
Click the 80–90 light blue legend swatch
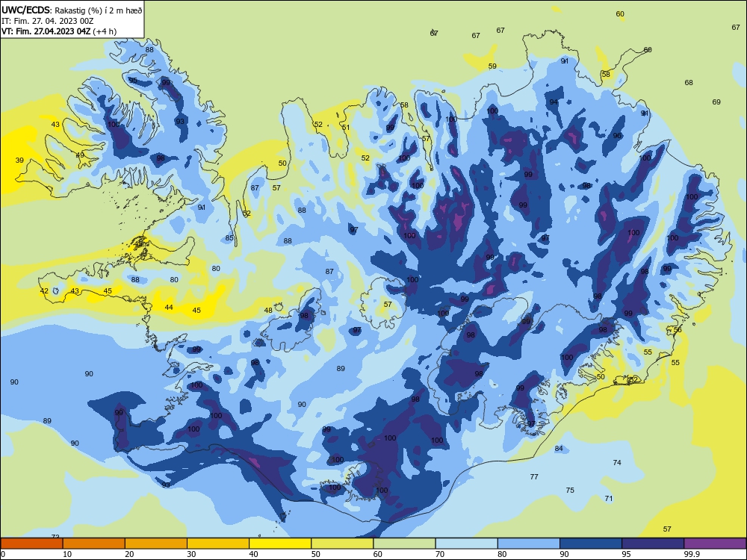click(528, 544)
